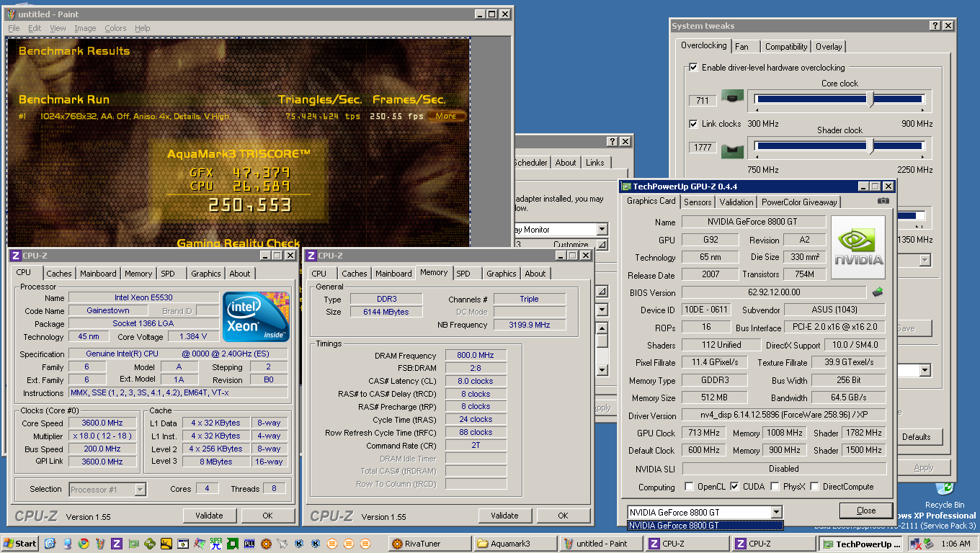Click the Intel Xeon logo in CPU-Z

click(x=255, y=317)
